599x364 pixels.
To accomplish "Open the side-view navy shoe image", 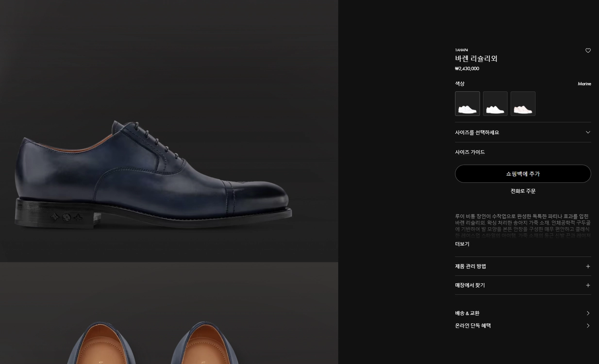I will coord(169,131).
